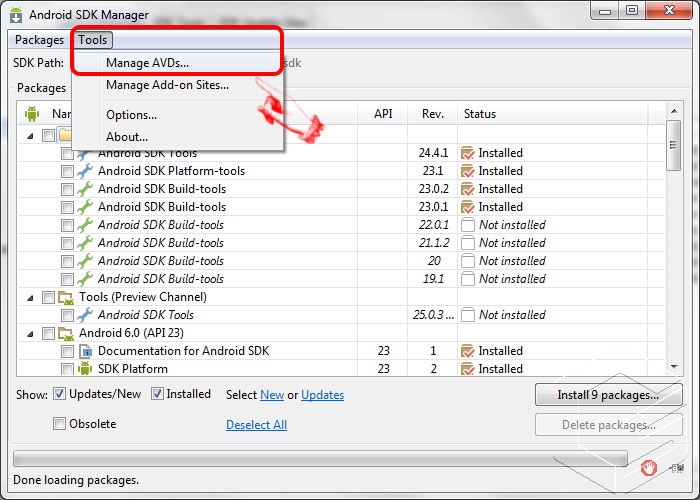The height and width of the screenshot is (500, 700).
Task: Click wrench icon of Build-tools 21.1.2
Action: (x=85, y=243)
